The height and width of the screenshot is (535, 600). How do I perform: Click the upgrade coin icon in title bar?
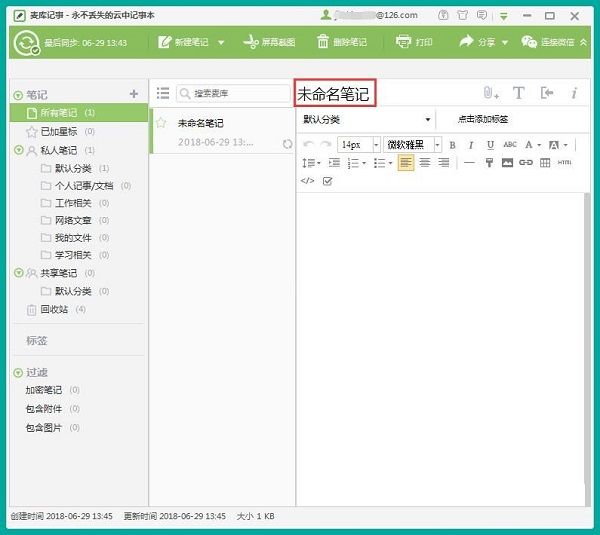pyautogui.click(x=443, y=15)
